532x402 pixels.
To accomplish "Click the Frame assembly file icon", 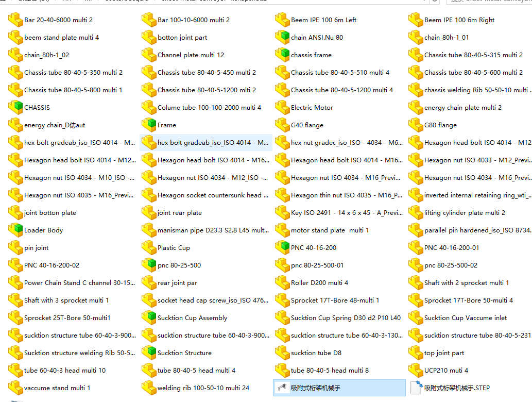I will [x=149, y=125].
